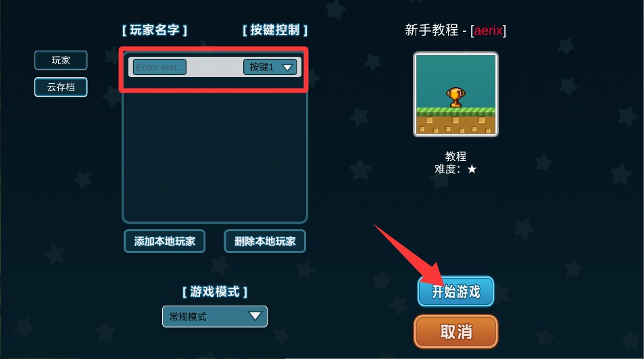The width and height of the screenshot is (644, 359).
Task: Click the orange 取消 cancel button
Action: click(455, 331)
